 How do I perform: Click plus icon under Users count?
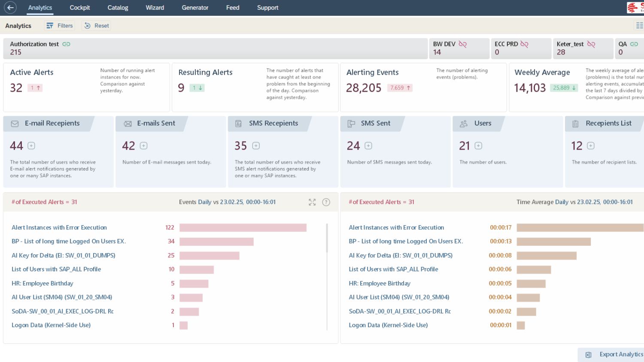478,146
